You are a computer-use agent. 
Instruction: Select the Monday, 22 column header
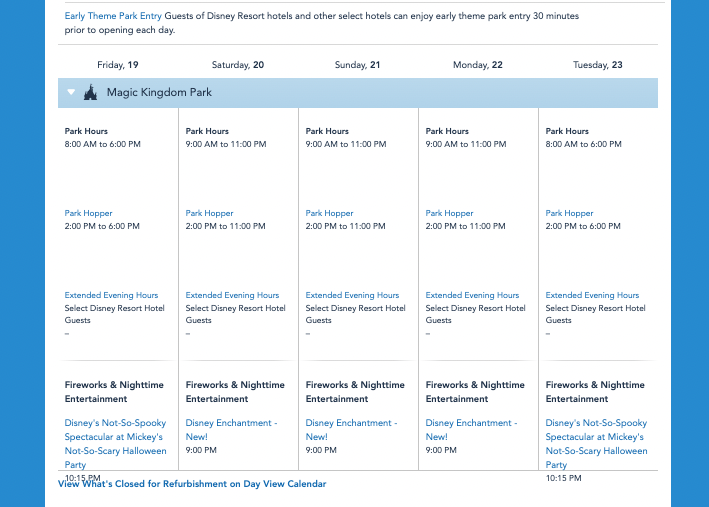[x=477, y=65]
